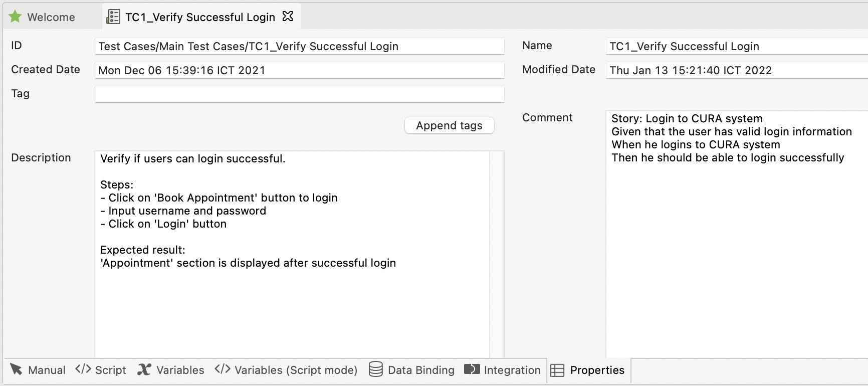Image resolution: width=868 pixels, height=386 pixels.
Task: Open the Data Binding tab
Action: (420, 370)
